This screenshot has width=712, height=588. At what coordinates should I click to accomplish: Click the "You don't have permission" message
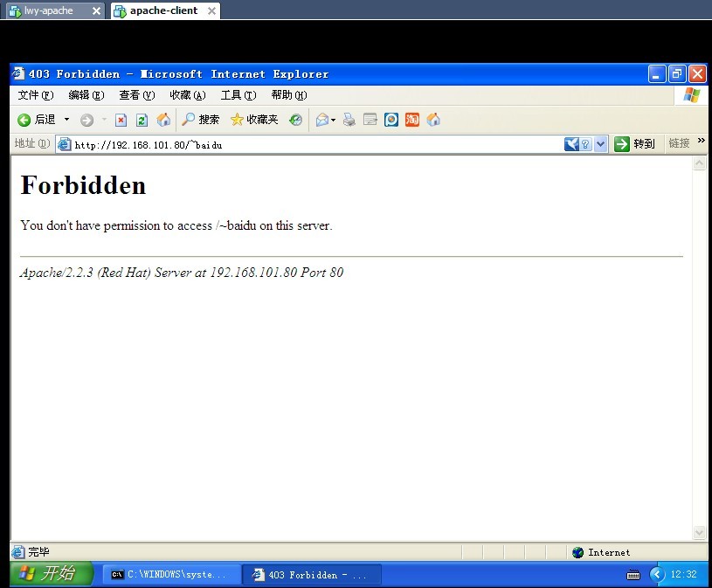pos(176,225)
